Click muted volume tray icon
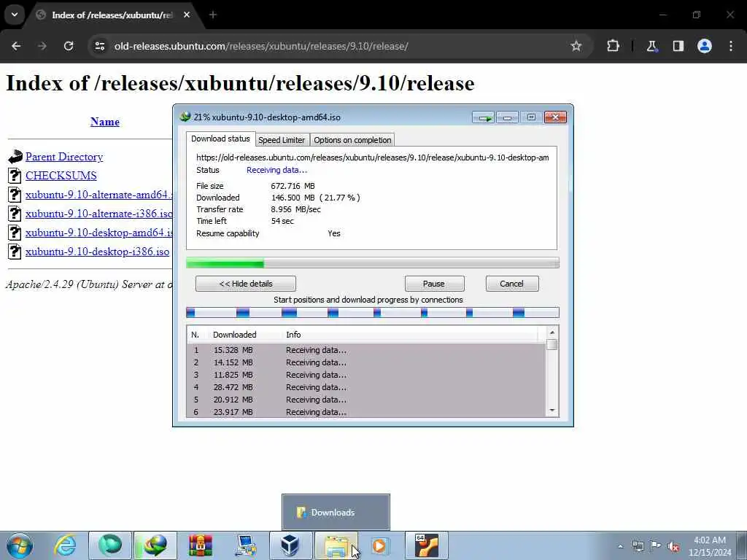747x560 pixels. pos(673,547)
